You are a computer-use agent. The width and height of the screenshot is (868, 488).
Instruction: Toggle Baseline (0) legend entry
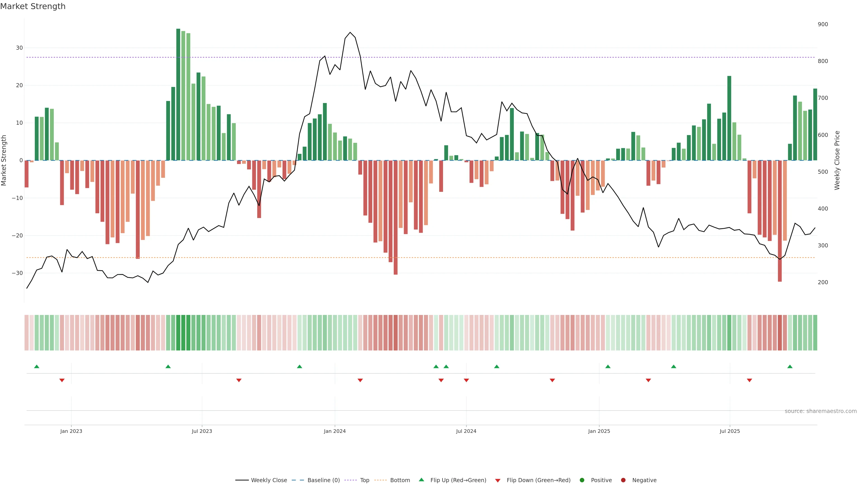(x=323, y=480)
